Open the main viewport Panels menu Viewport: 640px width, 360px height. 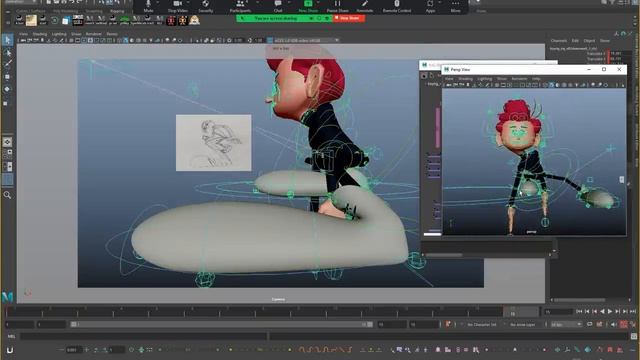point(112,34)
